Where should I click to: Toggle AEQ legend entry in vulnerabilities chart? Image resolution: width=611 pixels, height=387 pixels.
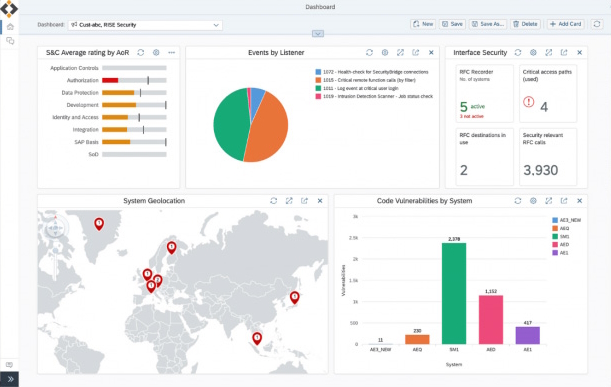click(x=561, y=228)
